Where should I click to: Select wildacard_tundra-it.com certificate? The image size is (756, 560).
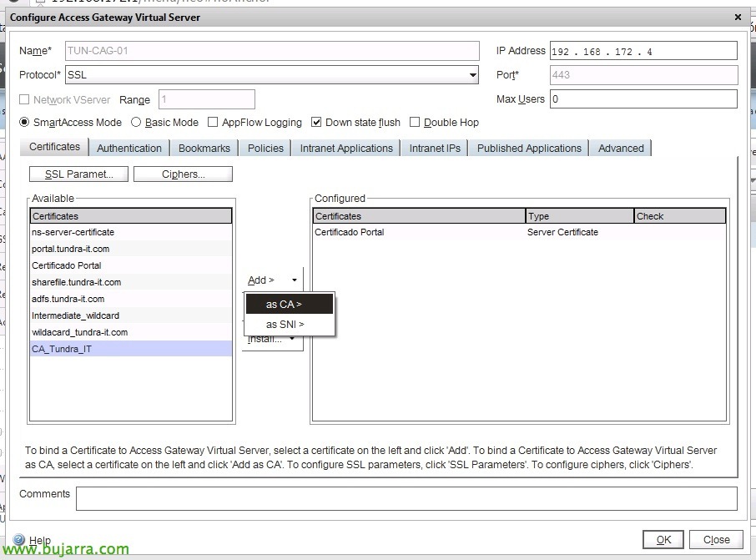pyautogui.click(x=131, y=332)
